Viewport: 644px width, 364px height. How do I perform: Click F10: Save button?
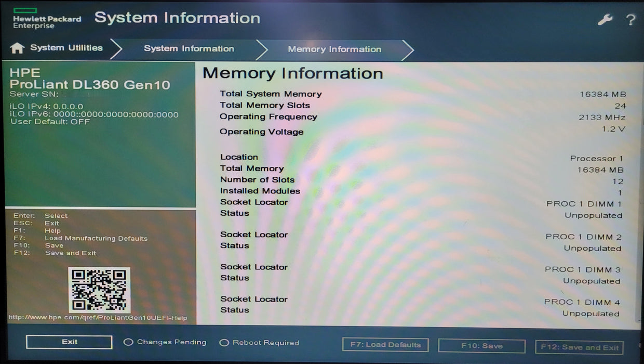click(482, 346)
